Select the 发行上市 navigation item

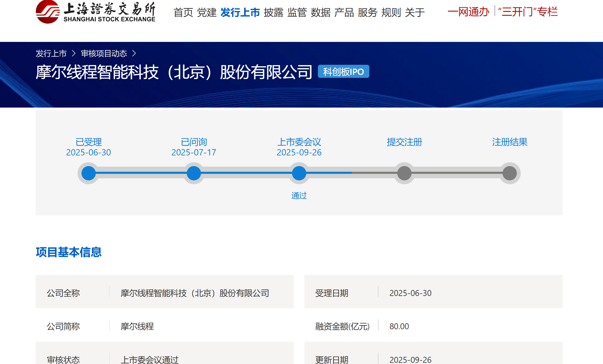click(240, 12)
